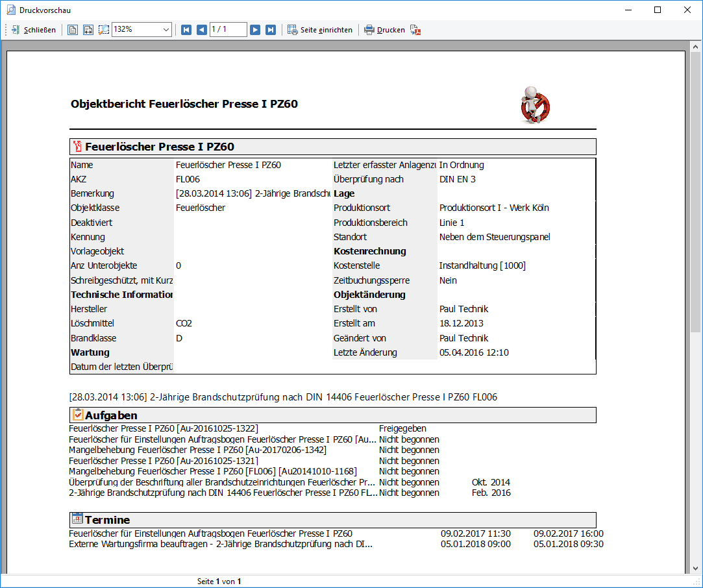Fit page to width icon
This screenshot has height=588, width=703.
coord(88,30)
